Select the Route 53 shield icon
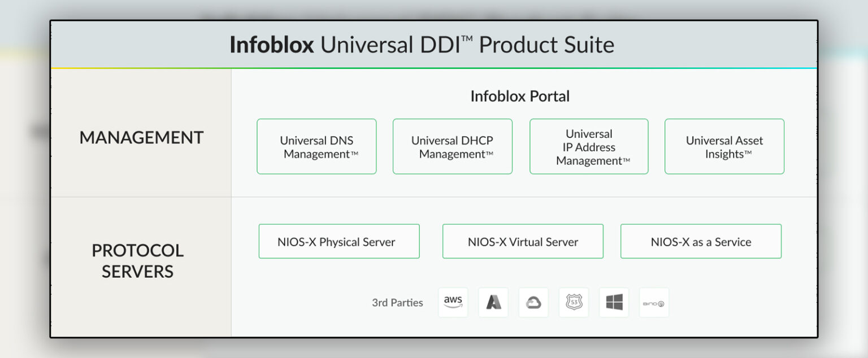868x358 pixels. [574, 302]
